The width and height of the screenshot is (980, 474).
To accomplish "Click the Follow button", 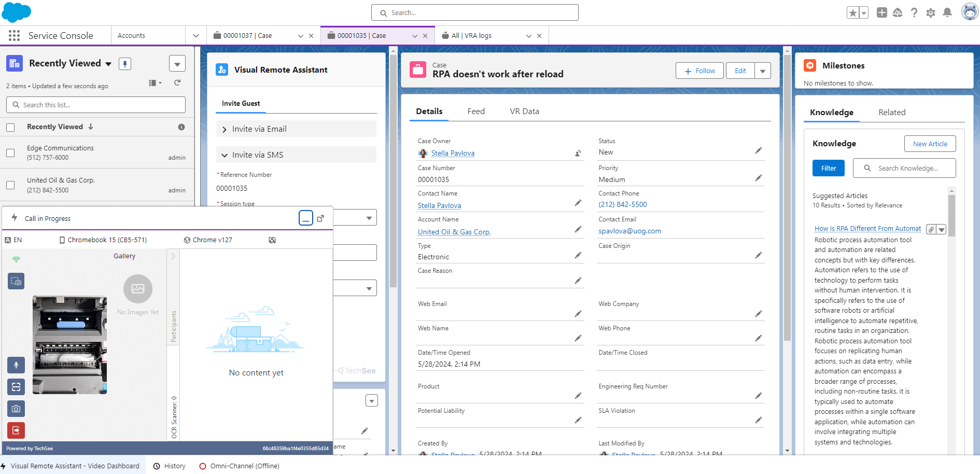I will pos(699,71).
